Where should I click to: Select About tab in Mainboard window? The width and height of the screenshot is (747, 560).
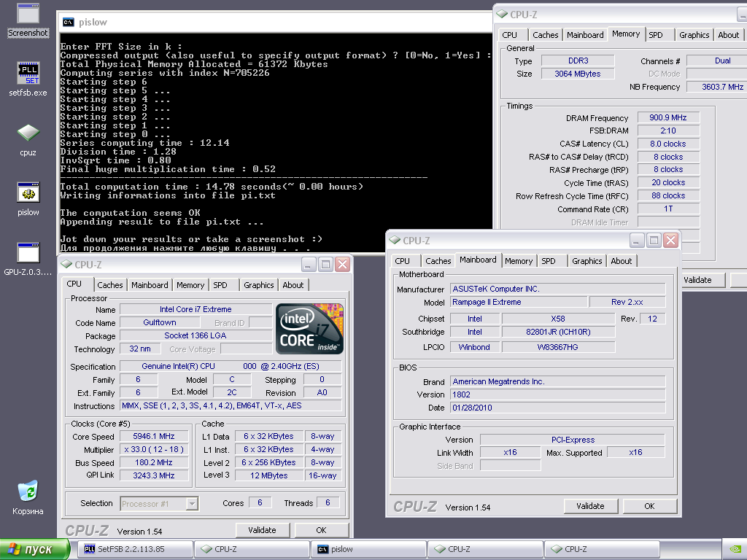click(x=622, y=261)
